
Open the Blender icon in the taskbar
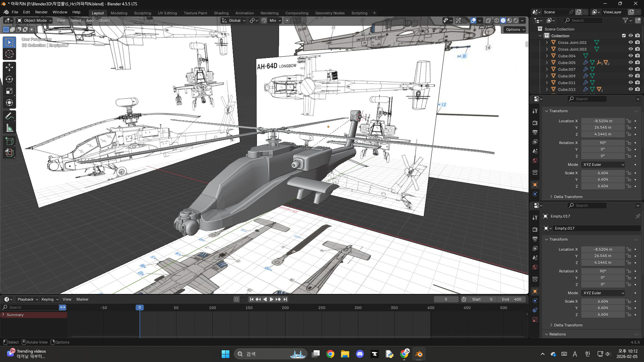coord(419,354)
